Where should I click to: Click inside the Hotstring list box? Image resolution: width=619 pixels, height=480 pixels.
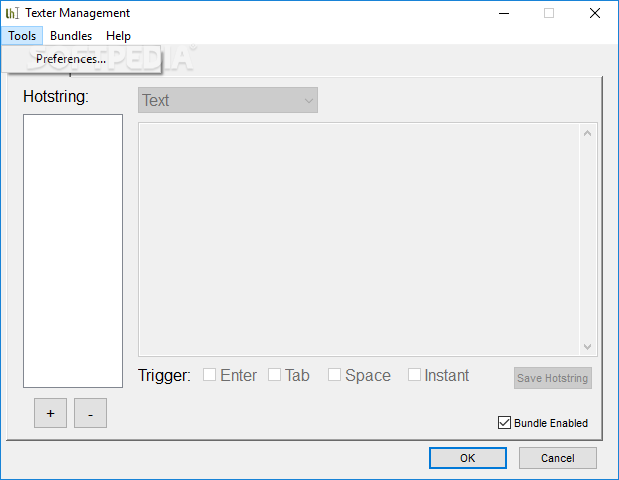(73, 251)
